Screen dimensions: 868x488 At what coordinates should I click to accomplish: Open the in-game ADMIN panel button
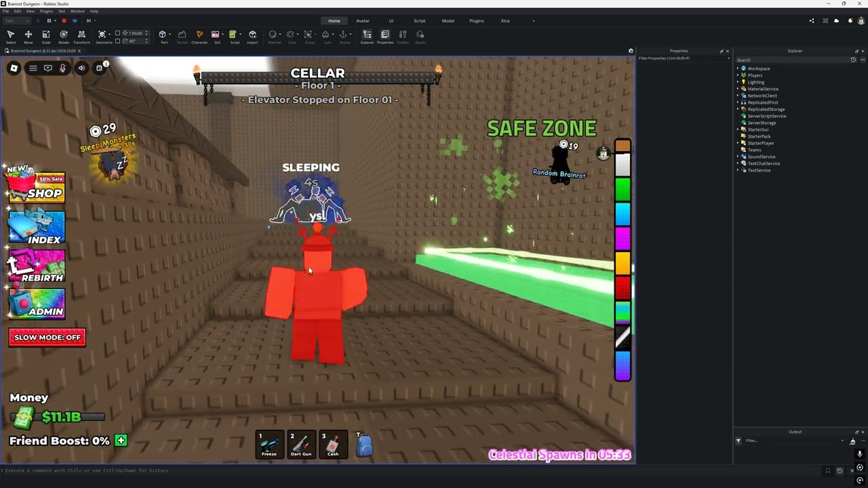tap(37, 304)
